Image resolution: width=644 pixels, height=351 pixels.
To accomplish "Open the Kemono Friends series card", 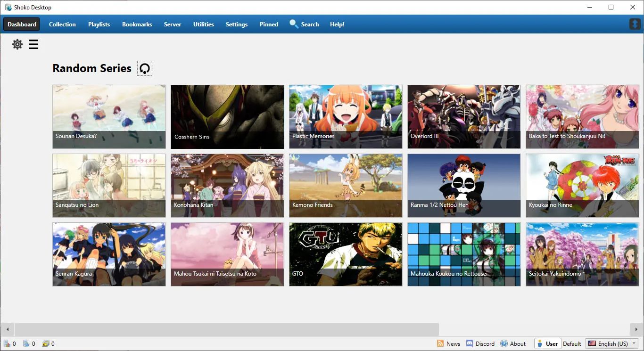I will (346, 186).
